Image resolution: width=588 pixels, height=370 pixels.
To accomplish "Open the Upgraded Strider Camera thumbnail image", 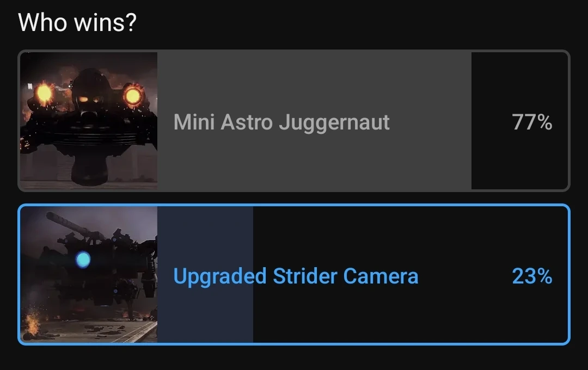I will (89, 274).
